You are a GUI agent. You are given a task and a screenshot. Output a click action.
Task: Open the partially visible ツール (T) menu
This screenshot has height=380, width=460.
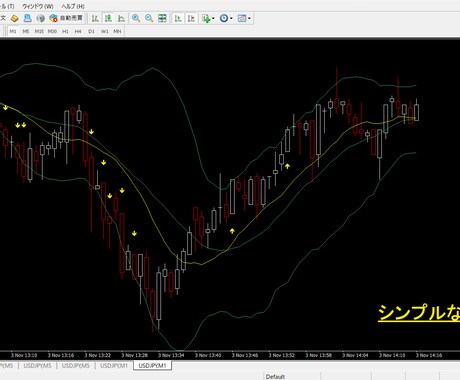point(7,6)
